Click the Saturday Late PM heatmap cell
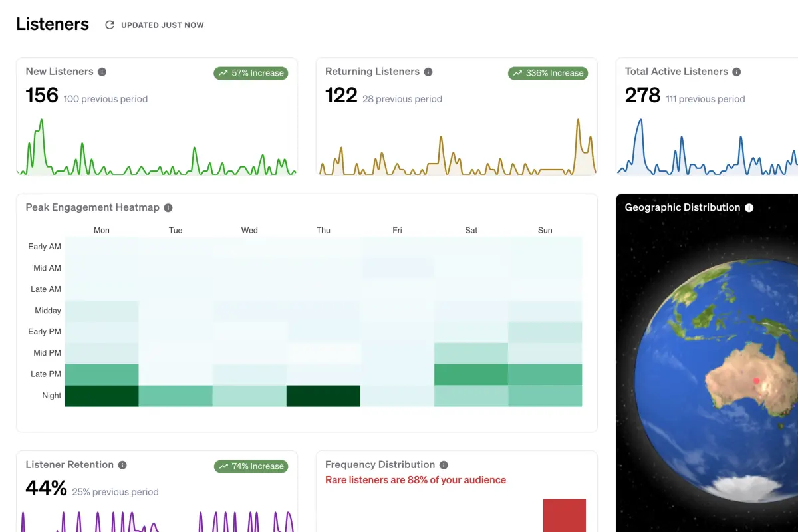Viewport: 798px width, 532px height. click(471, 374)
